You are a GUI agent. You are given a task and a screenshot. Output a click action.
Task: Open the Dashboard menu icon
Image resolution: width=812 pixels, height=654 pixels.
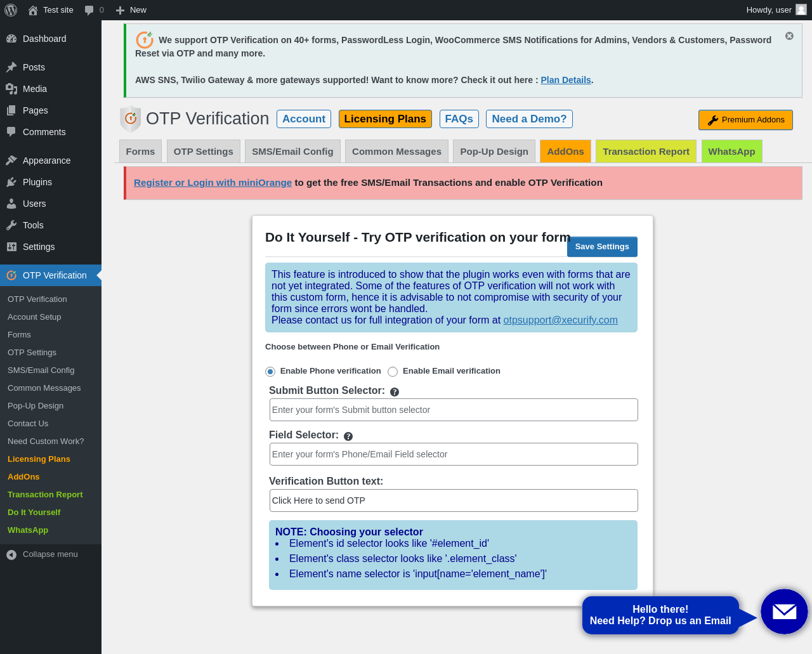(x=11, y=39)
